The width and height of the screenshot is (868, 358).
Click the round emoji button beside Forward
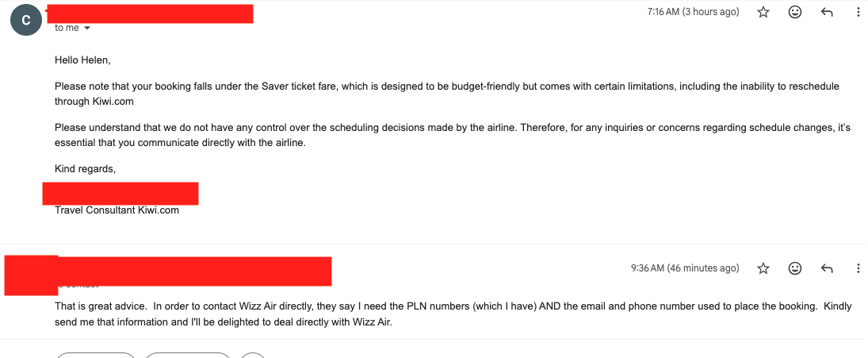click(x=254, y=355)
